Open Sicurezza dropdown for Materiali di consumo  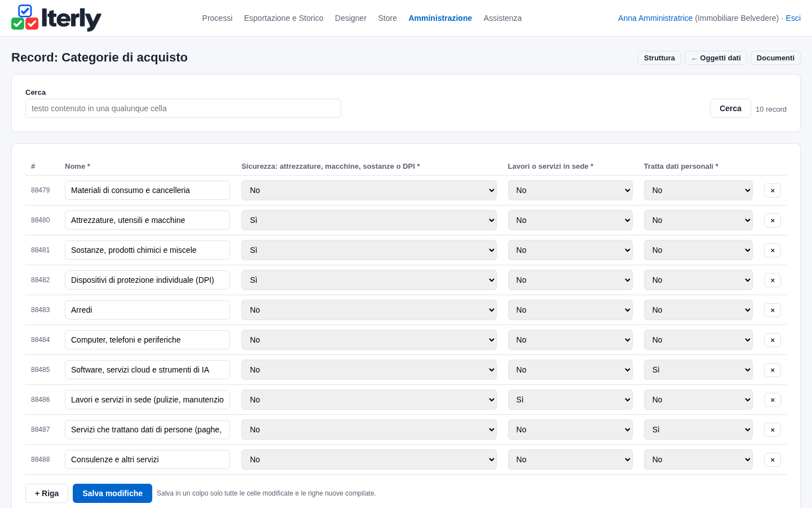pos(369,190)
